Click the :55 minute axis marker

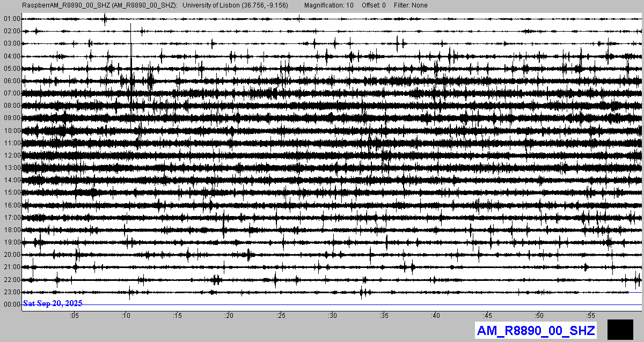click(591, 315)
